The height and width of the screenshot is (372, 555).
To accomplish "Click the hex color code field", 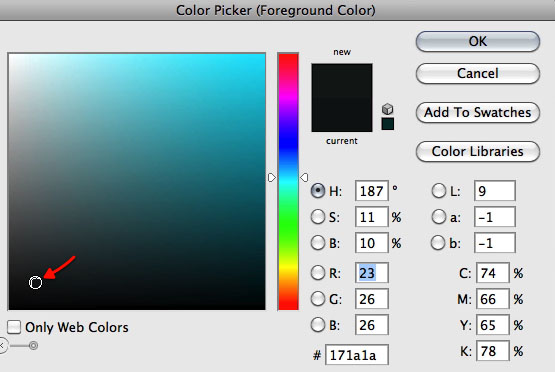I will click(x=357, y=355).
